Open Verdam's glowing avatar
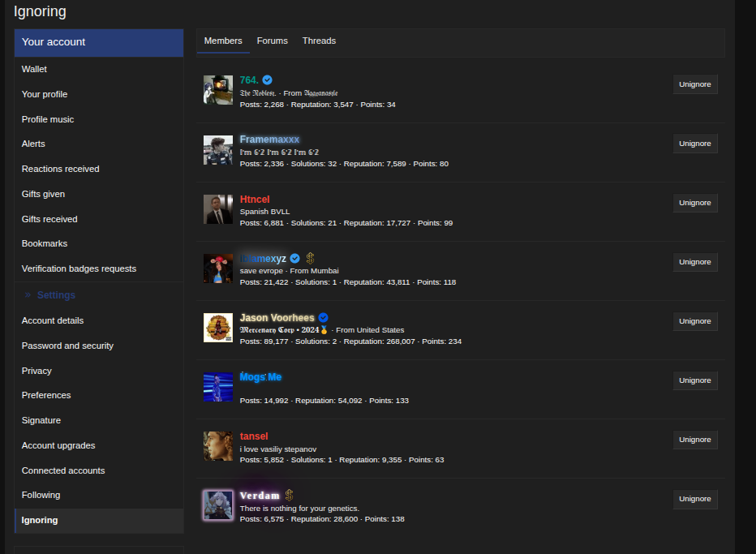This screenshot has width=756, height=554. coord(217,505)
